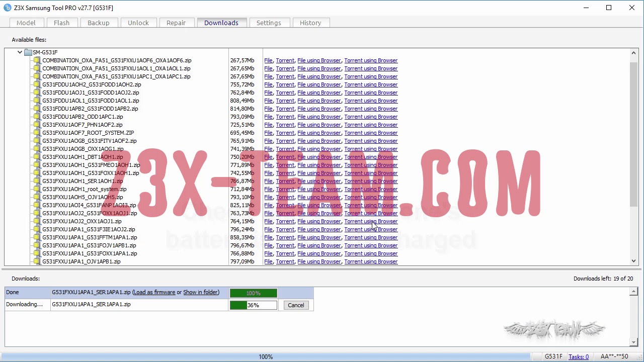Click Torrent link for G531FDDU1AOH2_G531FODD1AOH2.zip
This screenshot has height=362, width=644.
coord(285,84)
